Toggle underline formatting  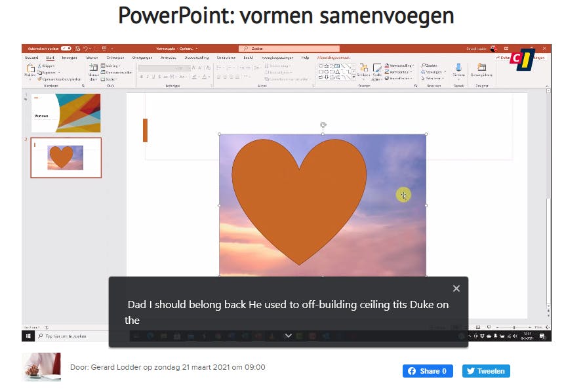pyautogui.click(x=153, y=77)
